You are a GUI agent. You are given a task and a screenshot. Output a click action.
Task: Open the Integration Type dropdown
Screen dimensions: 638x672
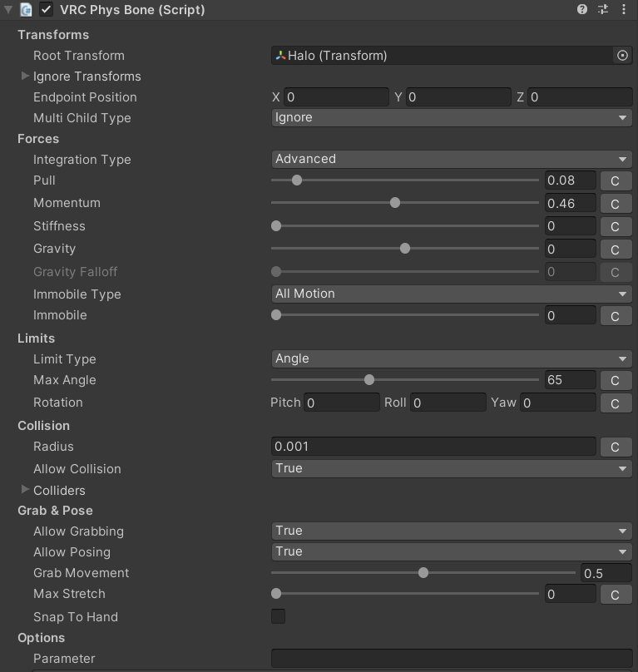[452, 159]
